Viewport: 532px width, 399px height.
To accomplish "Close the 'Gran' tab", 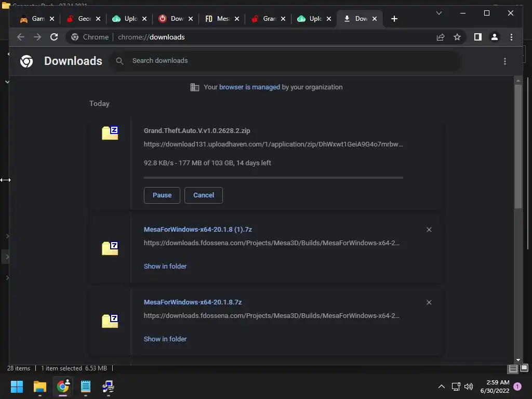I will (283, 19).
